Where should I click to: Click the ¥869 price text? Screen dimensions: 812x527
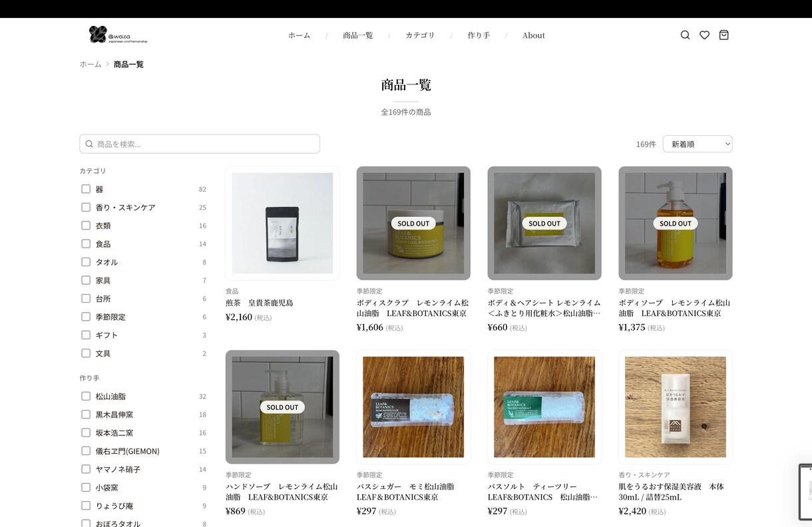pos(236,511)
